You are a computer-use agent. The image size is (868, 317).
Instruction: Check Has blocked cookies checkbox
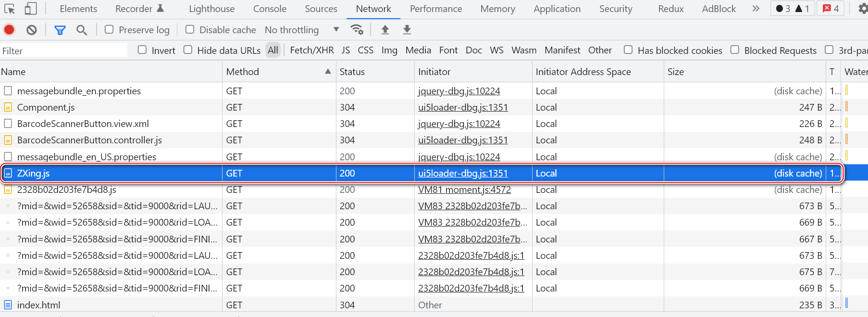628,50
